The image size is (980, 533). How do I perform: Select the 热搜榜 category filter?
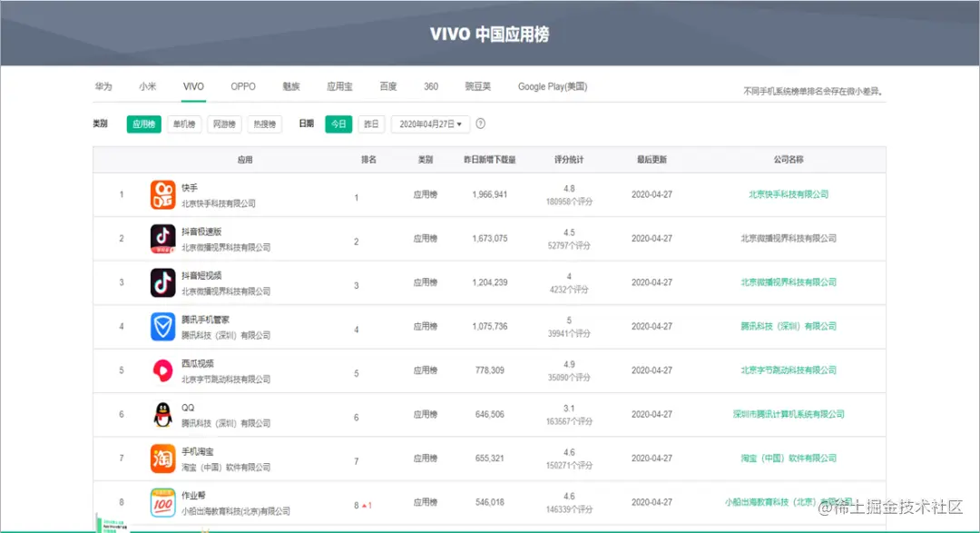(x=264, y=123)
